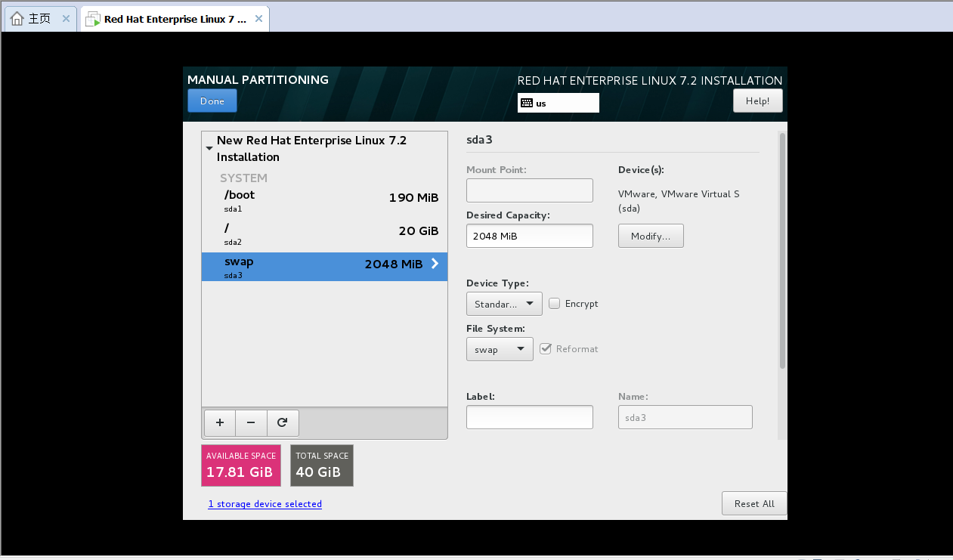Viewport: 953px width, 560px height.
Task: Click the Name field showing sda3
Action: pos(685,417)
